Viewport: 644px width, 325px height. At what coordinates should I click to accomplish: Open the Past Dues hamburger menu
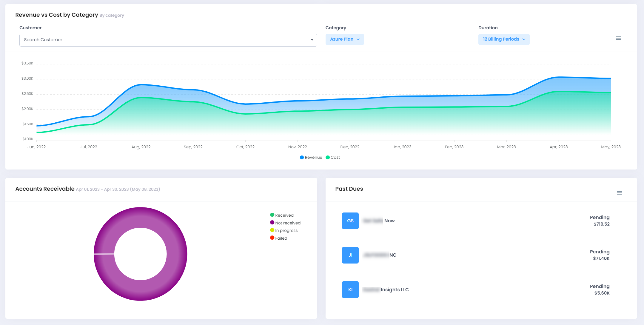pos(620,193)
